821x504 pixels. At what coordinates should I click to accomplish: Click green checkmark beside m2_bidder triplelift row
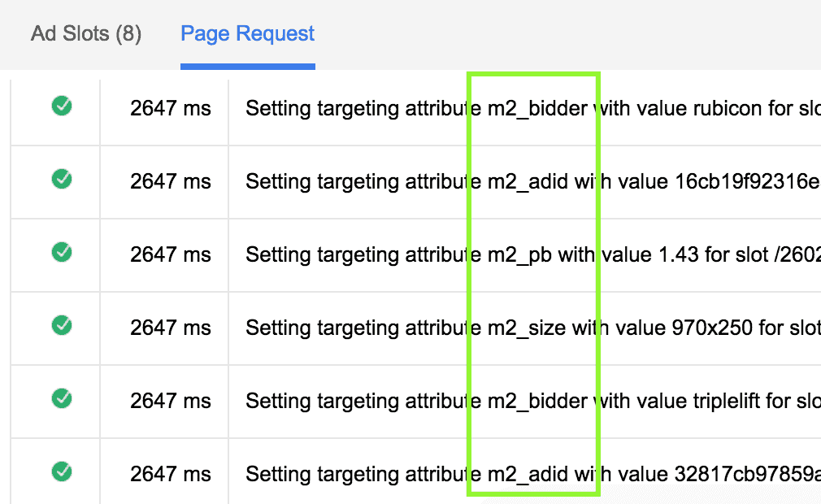(62, 398)
